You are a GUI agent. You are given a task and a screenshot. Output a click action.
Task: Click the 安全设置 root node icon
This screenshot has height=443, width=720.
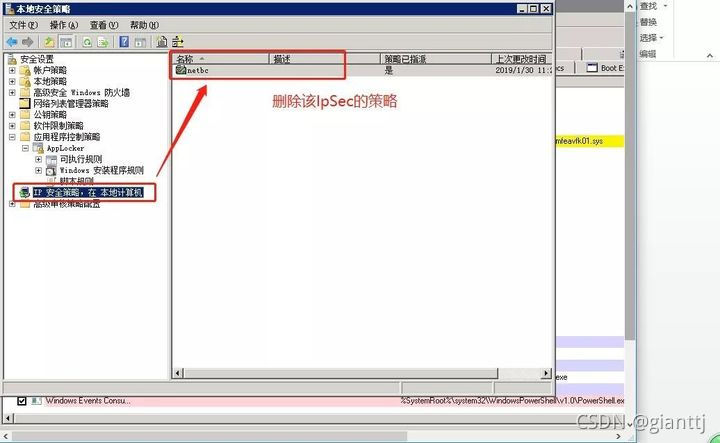tap(12, 59)
